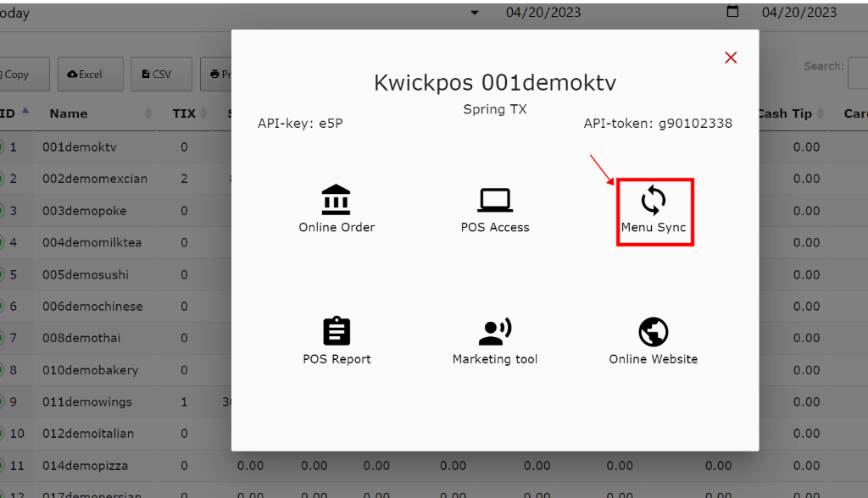Sort by the TIX column header
Screen dimensions: 868x498
(184, 113)
